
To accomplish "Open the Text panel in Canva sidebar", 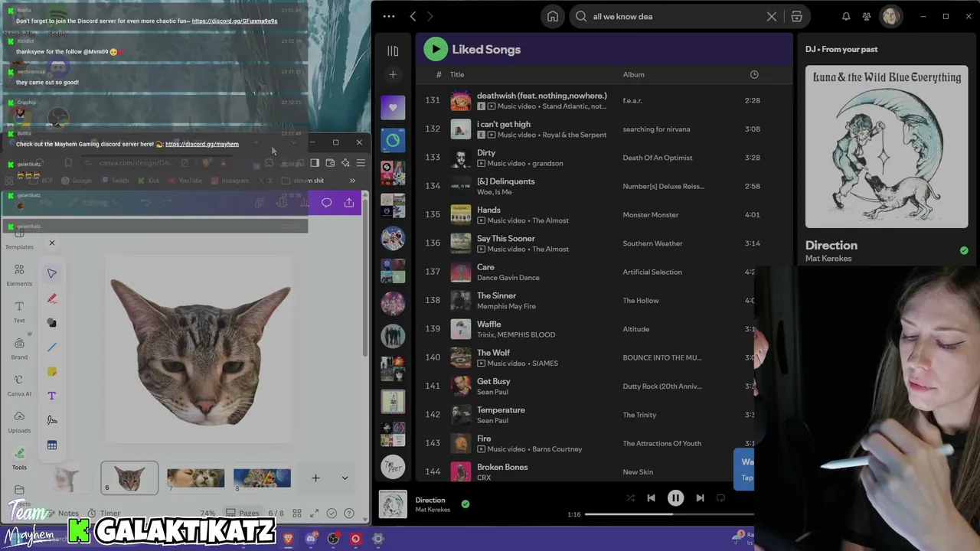I will [19, 311].
